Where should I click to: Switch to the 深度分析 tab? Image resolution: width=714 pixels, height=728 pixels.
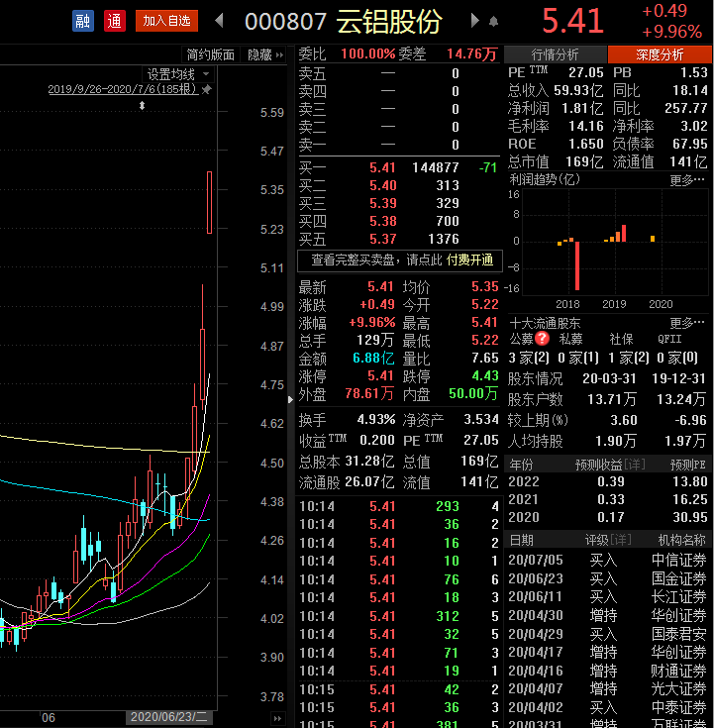(x=659, y=54)
